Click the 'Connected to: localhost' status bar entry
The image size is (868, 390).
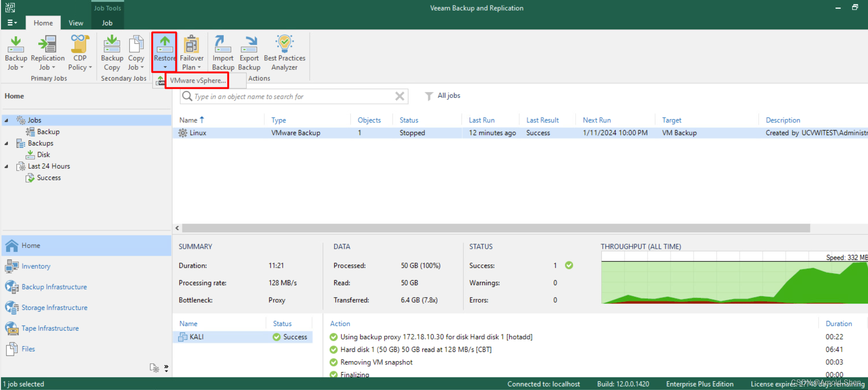pos(543,384)
